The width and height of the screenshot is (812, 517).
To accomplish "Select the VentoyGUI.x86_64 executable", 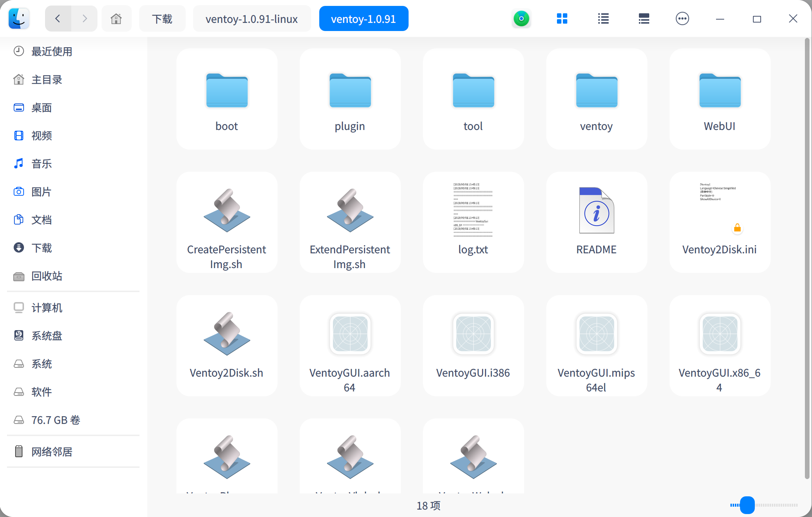I will pyautogui.click(x=719, y=334).
